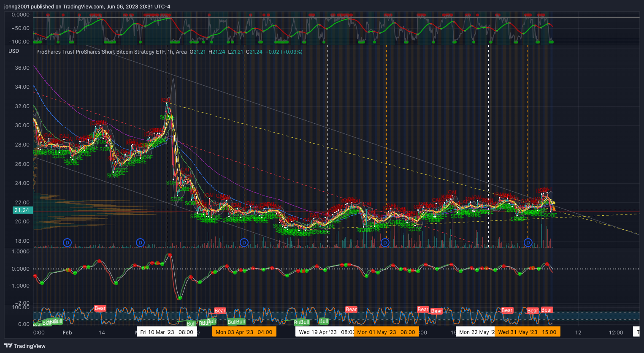The height and width of the screenshot is (353, 644).
Task: Click the 1.0000 label on the momentum pane
Action: click(x=21, y=252)
